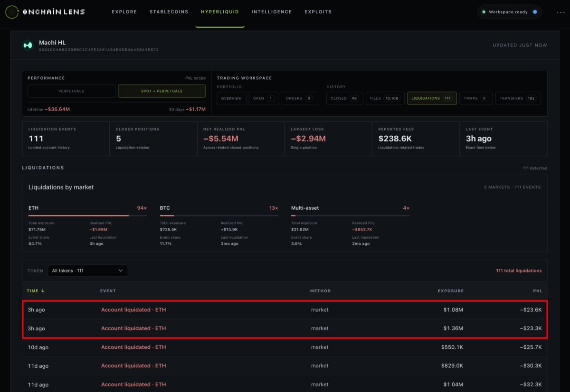Click the Onchain Lens logo icon
570x392 pixels.
pyautogui.click(x=11, y=11)
